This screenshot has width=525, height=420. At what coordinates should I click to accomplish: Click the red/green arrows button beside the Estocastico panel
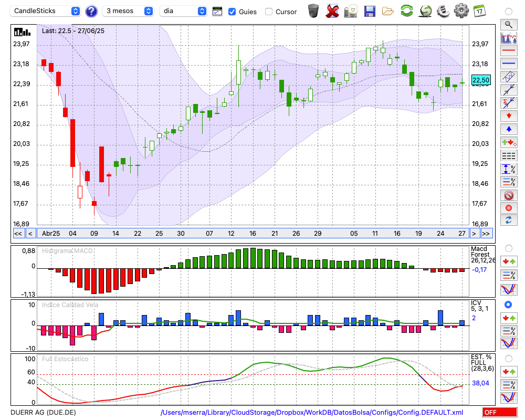tap(509, 371)
